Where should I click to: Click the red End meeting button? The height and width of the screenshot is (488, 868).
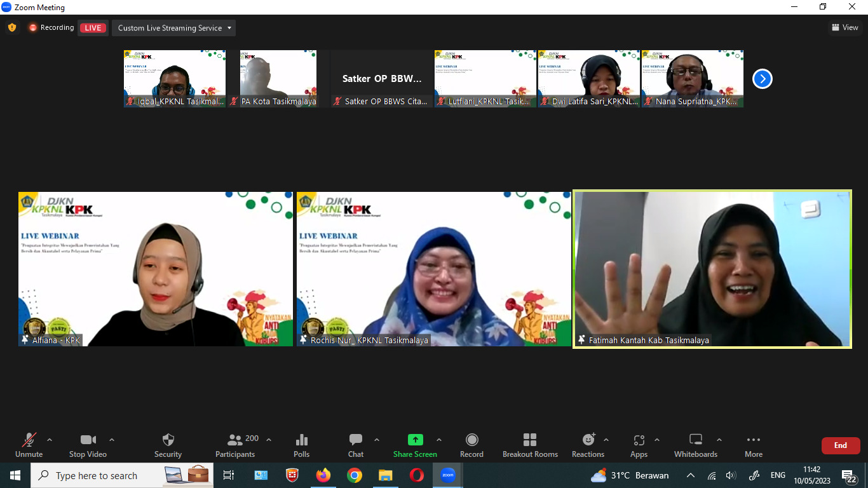click(840, 445)
